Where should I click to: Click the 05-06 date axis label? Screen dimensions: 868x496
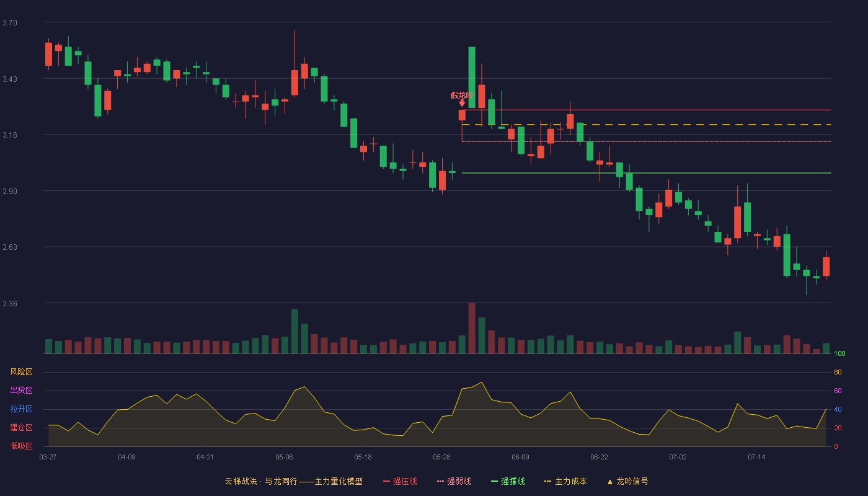click(284, 457)
